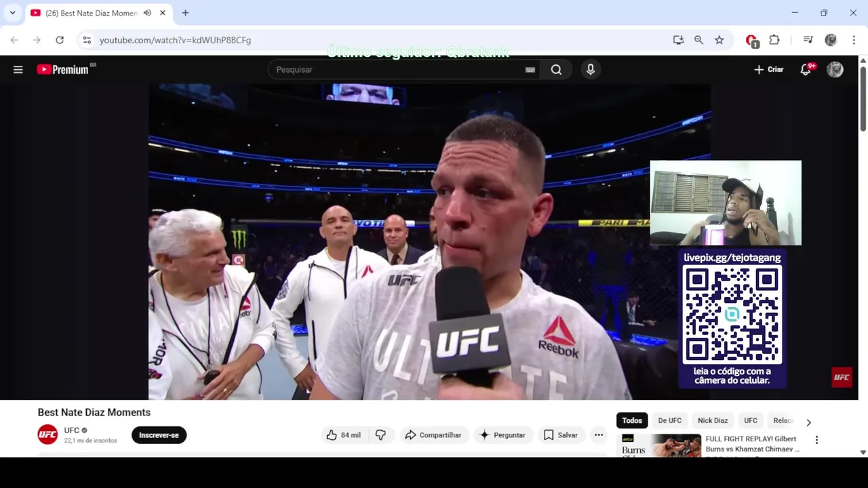Close the Best Nate Diaz Moments tab

[163, 13]
